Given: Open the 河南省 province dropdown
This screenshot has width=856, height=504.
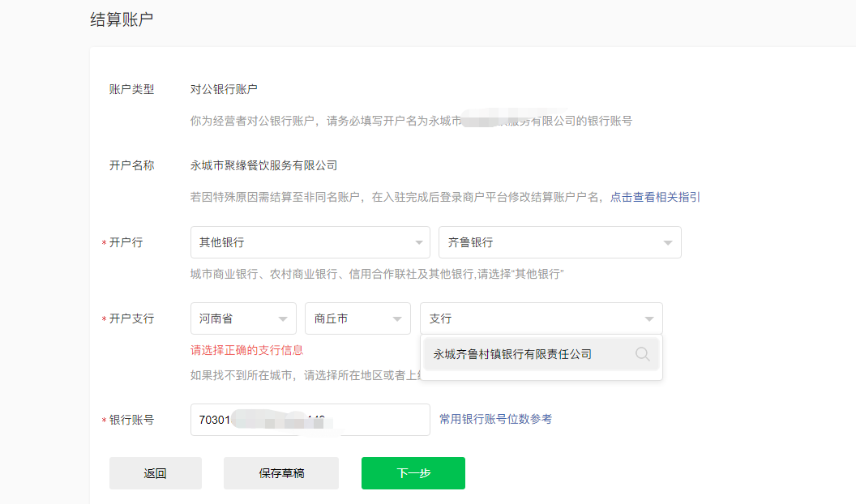Looking at the screenshot, I should coord(243,318).
